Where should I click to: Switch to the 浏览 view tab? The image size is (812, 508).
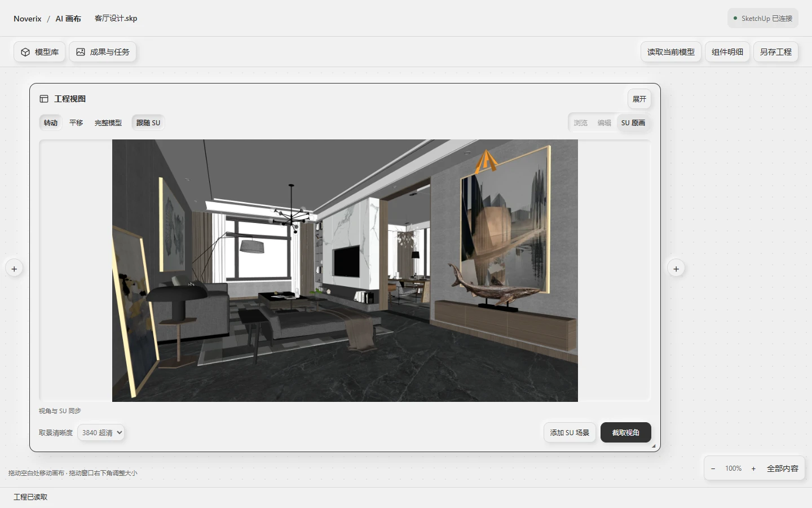(x=581, y=122)
